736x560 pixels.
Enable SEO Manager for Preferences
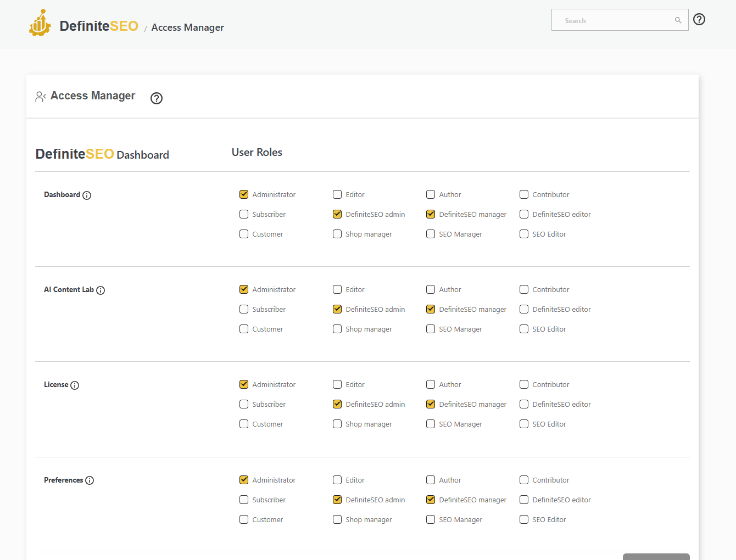[431, 519]
